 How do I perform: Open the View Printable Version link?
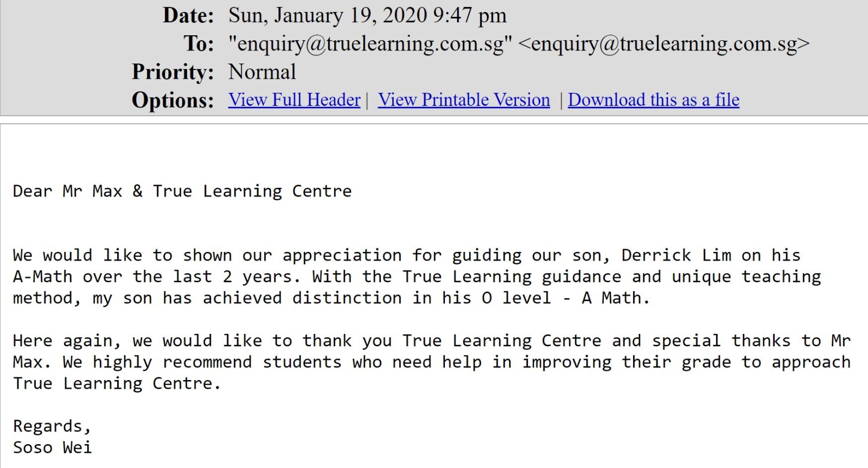[x=464, y=100]
